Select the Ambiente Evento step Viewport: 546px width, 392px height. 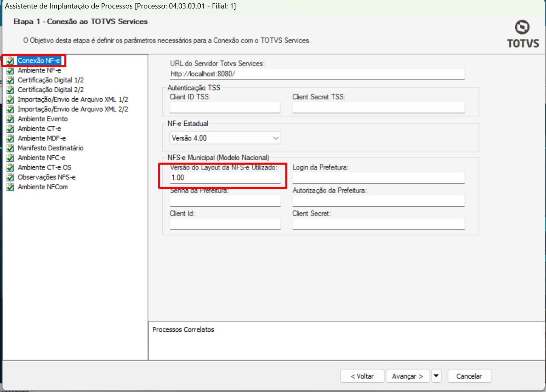[42, 119]
